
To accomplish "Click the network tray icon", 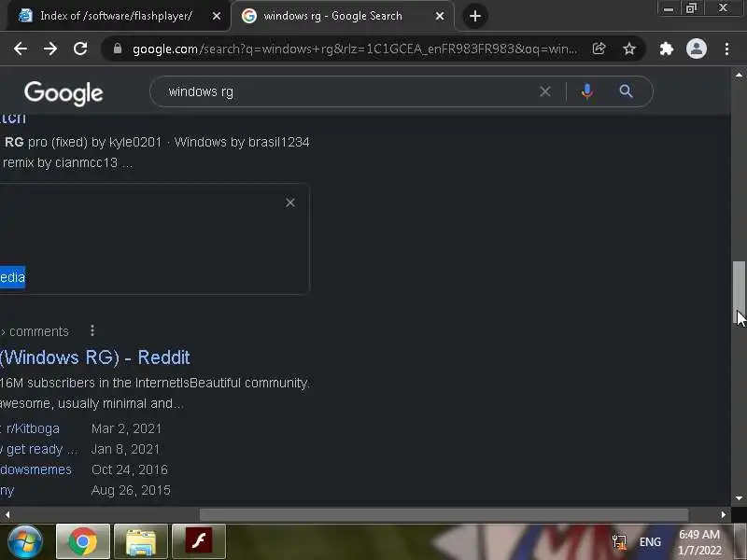I will click(x=619, y=542).
